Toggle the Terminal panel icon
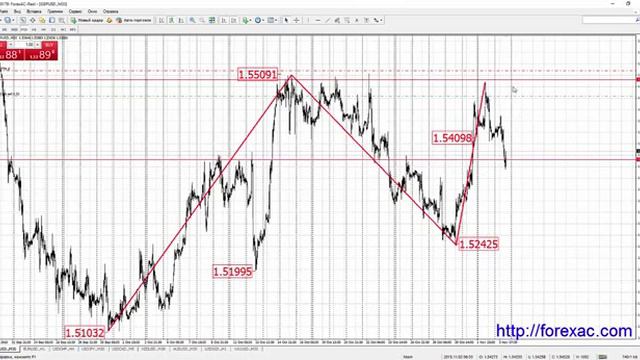Screen dimensions: 640x360 pos(52,20)
